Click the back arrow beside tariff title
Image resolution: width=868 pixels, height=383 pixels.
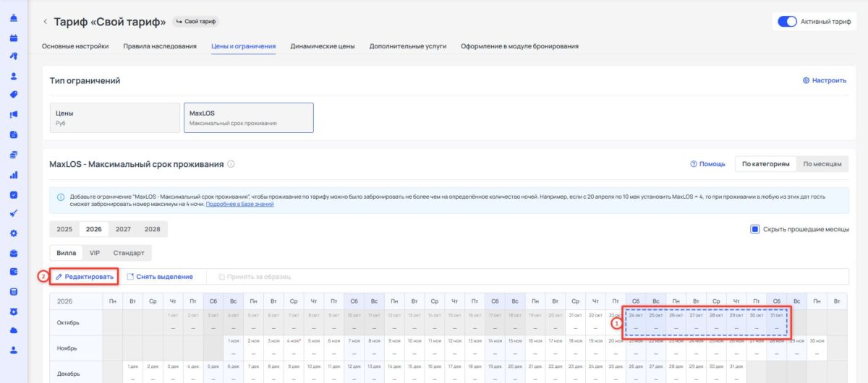tap(46, 22)
